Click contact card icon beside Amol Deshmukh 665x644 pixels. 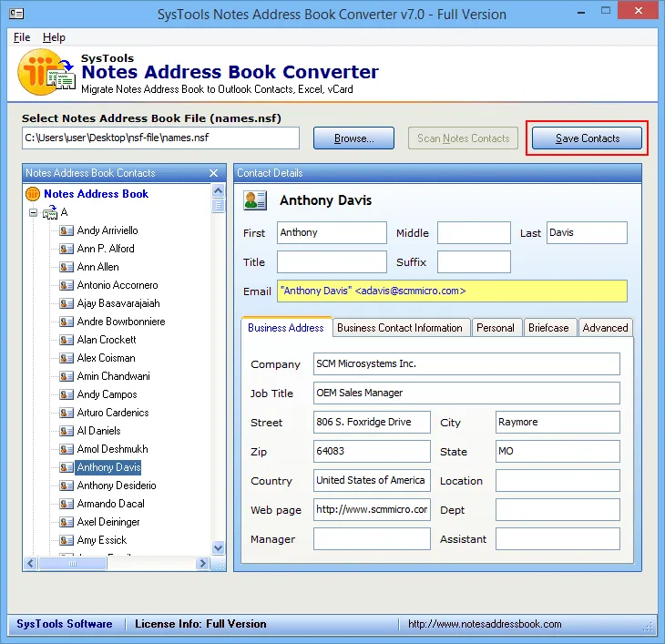click(66, 449)
